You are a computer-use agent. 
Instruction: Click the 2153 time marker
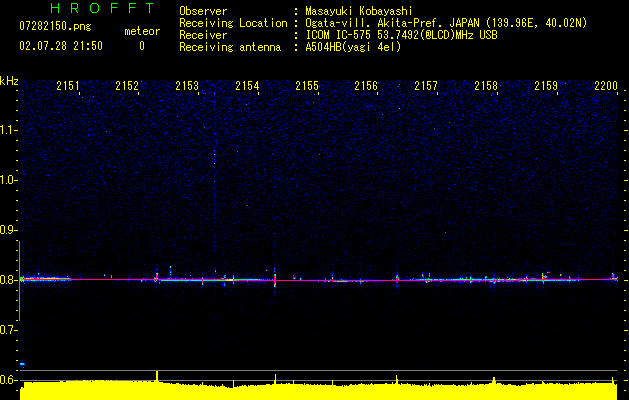click(x=187, y=86)
